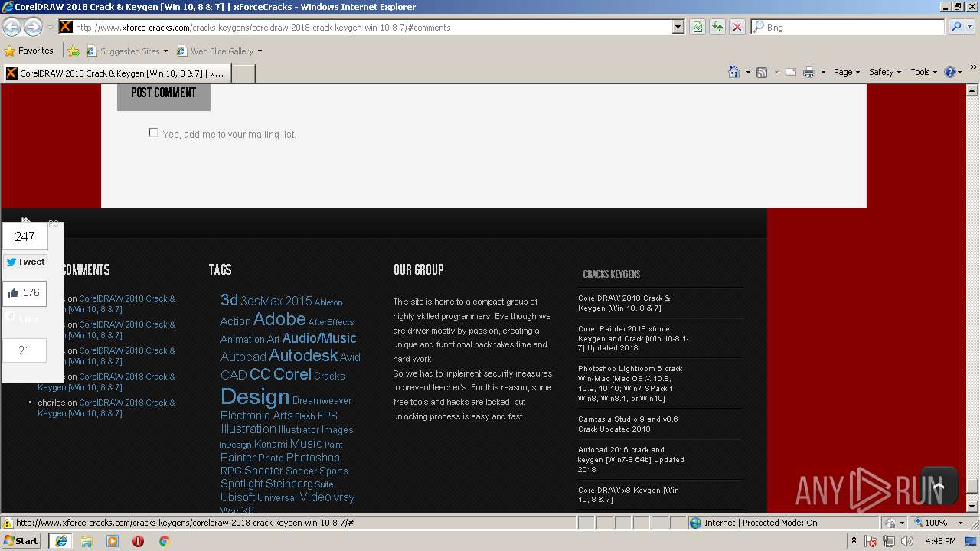Expand the Print options arrow
The height and width of the screenshot is (551, 980).
coord(823,72)
